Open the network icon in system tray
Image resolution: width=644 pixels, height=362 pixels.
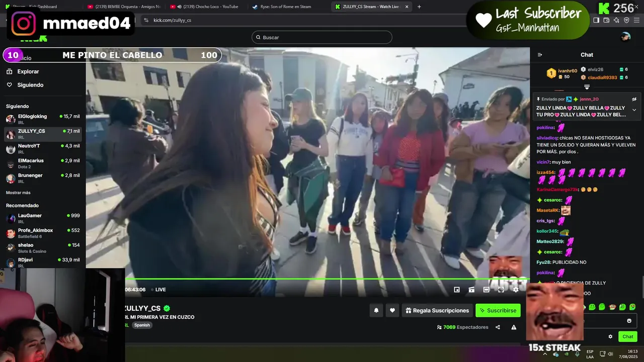pos(601,354)
